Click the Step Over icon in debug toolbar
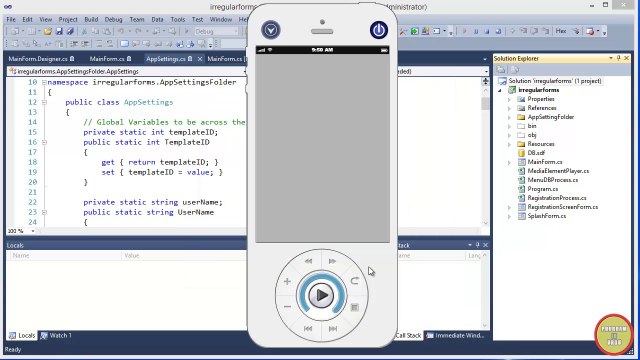 click(x=535, y=31)
